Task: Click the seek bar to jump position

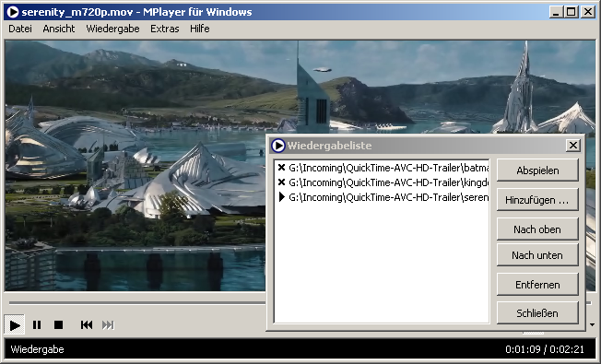Action: coord(136,302)
